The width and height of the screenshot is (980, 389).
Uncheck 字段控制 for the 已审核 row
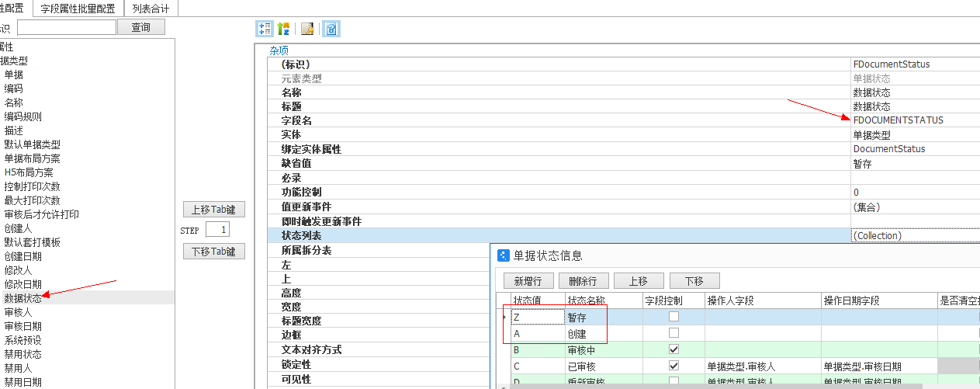pyautogui.click(x=674, y=366)
